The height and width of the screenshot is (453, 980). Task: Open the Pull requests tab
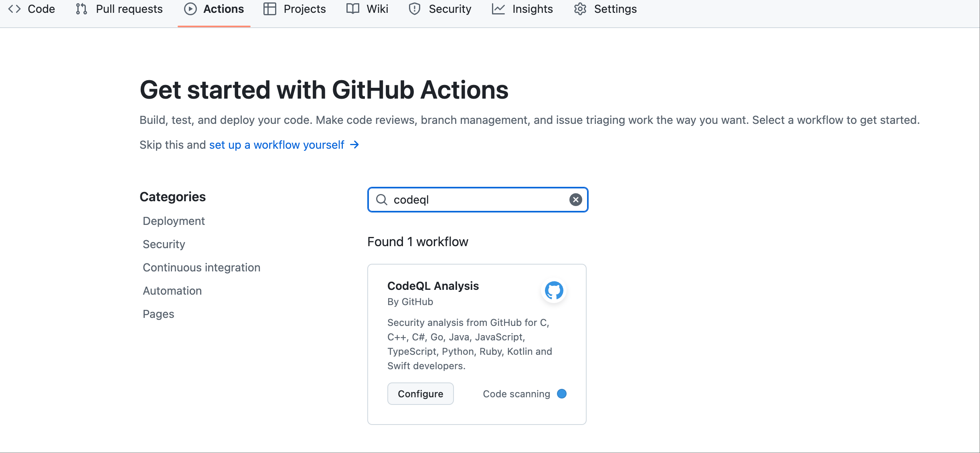(129, 9)
